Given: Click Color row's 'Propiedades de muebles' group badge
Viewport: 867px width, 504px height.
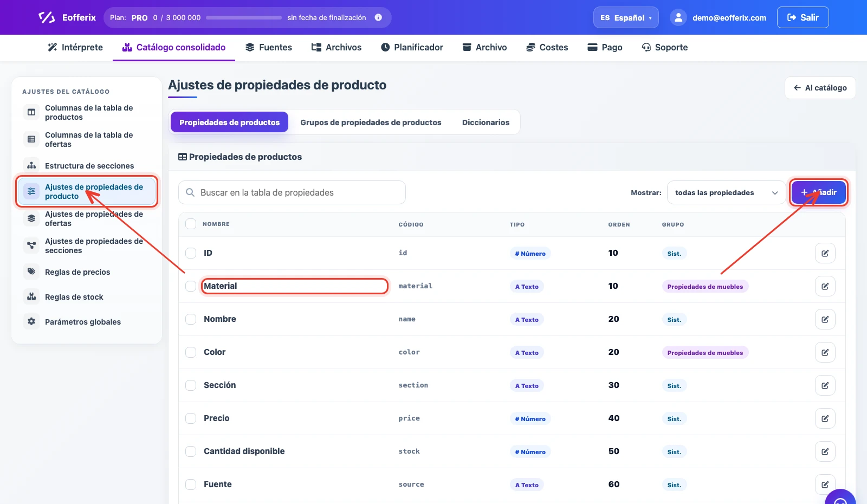Looking at the screenshot, I should click(x=705, y=353).
